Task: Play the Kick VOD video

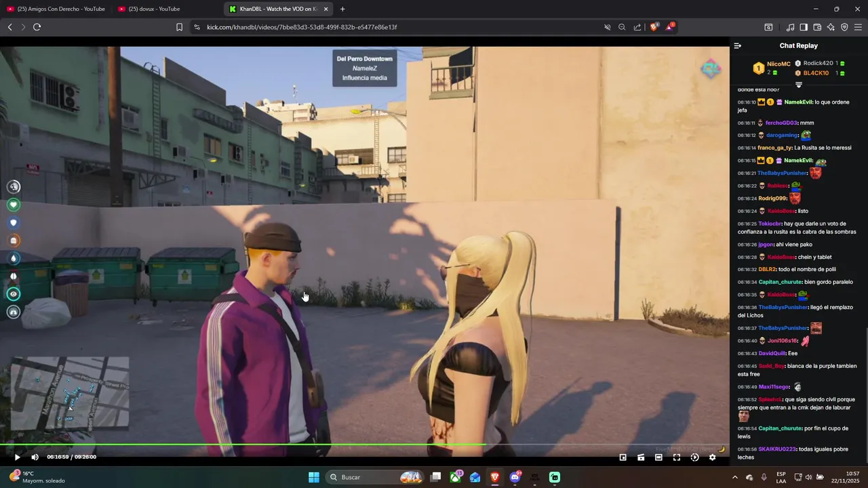Action: click(x=17, y=457)
